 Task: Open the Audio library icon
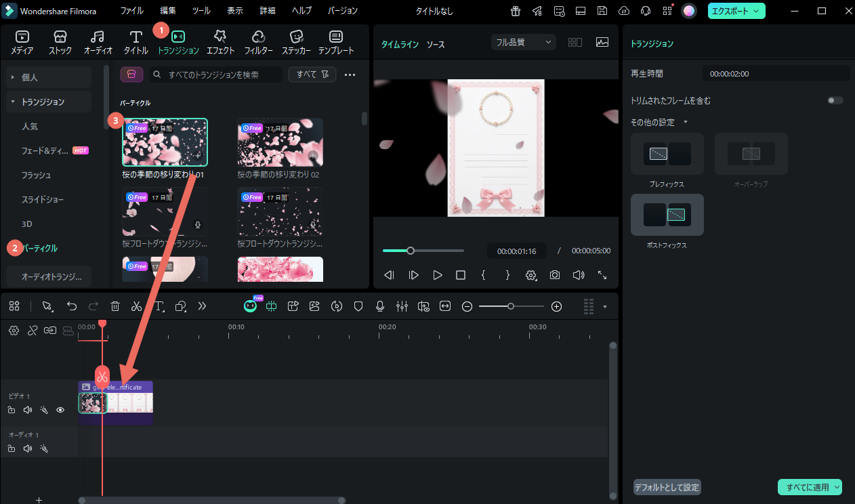98,37
